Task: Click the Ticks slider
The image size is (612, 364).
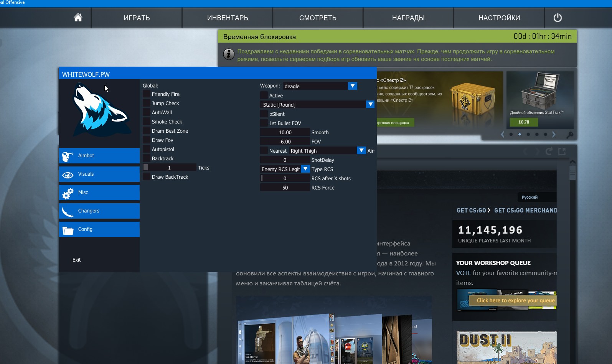Action: [x=170, y=168]
